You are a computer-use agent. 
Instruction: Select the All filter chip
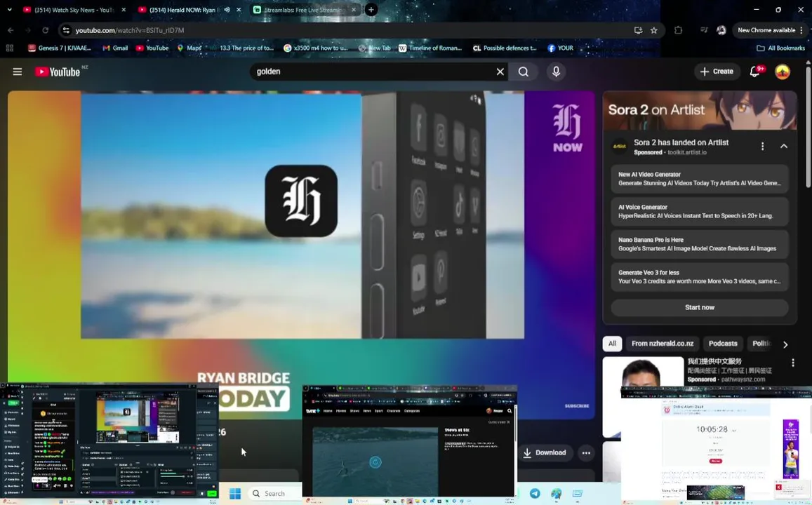(x=612, y=344)
